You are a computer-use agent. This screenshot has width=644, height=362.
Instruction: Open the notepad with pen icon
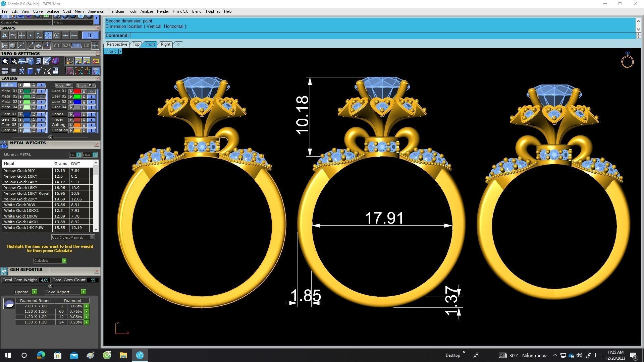(x=47, y=61)
